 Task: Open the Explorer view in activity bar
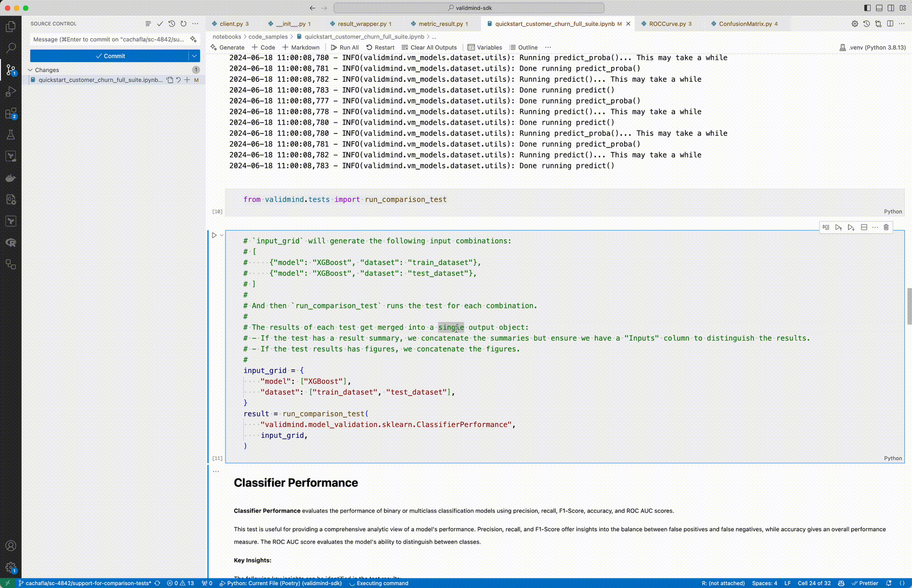tap(10, 27)
